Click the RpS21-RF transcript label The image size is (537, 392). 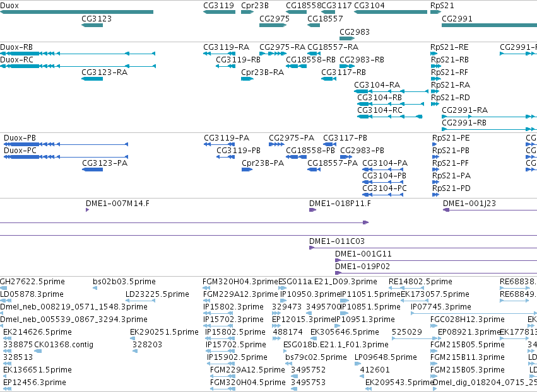point(449,72)
